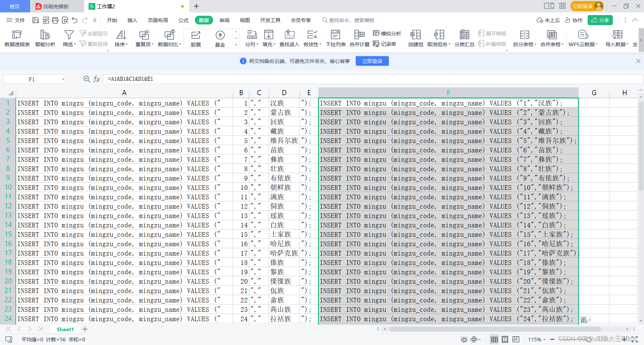Click the blue 立即登录 banner button
644x345 pixels.
[372, 61]
